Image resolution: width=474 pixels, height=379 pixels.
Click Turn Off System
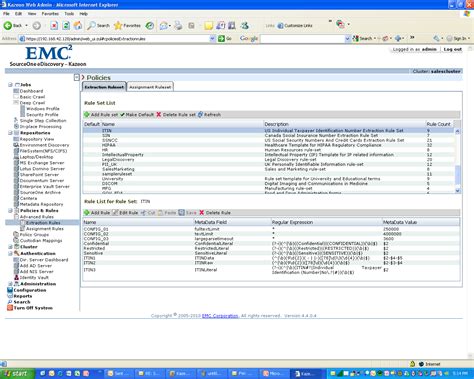click(33, 308)
